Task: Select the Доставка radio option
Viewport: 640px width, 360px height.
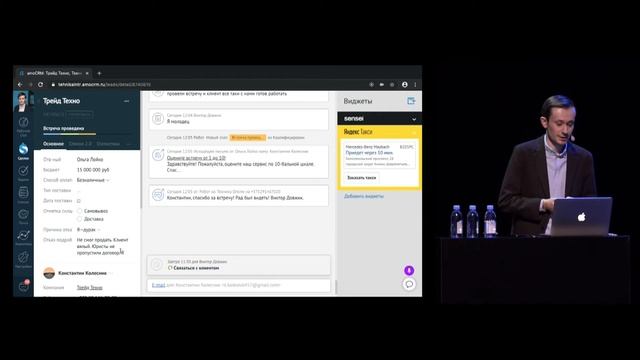Action: (80, 219)
